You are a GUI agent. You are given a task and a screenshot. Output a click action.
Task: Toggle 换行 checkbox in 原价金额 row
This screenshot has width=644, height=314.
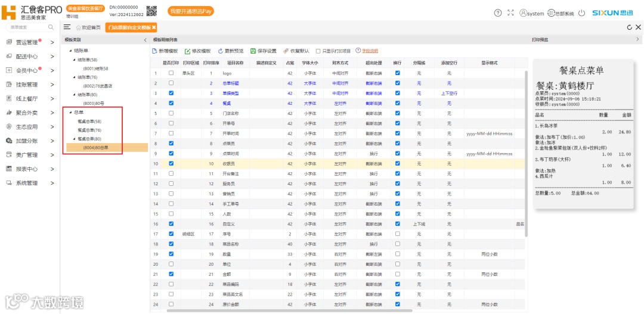pos(397,304)
